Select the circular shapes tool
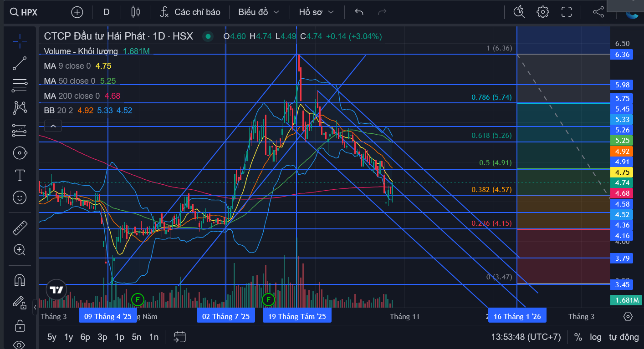The width and height of the screenshot is (644, 349). tap(20, 152)
